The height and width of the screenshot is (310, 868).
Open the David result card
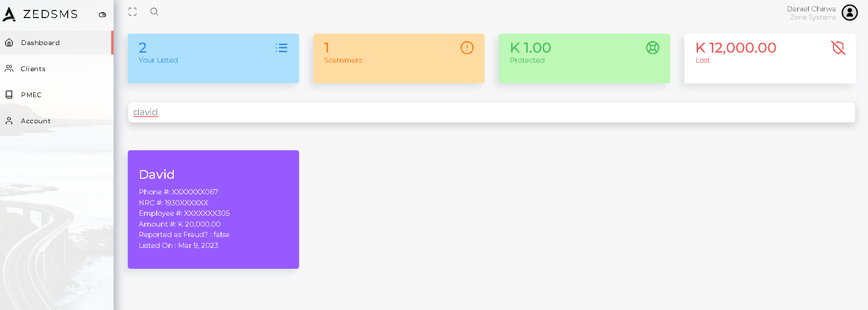pos(213,210)
